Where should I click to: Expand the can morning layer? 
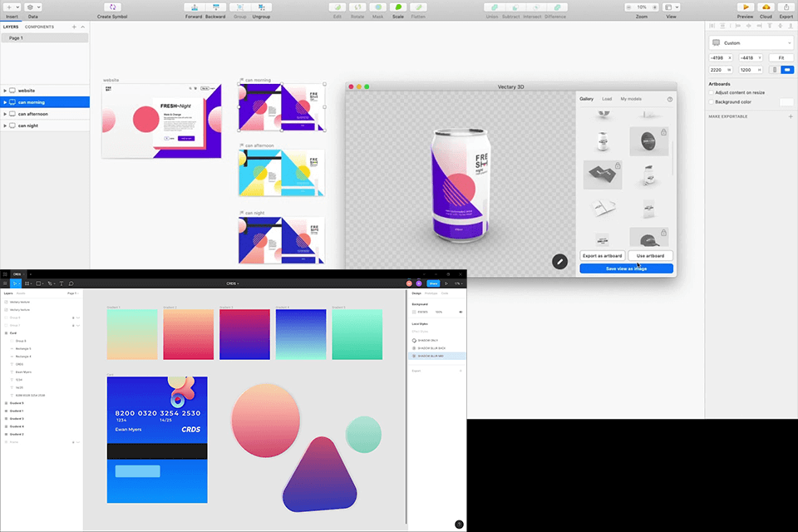(x=5, y=102)
